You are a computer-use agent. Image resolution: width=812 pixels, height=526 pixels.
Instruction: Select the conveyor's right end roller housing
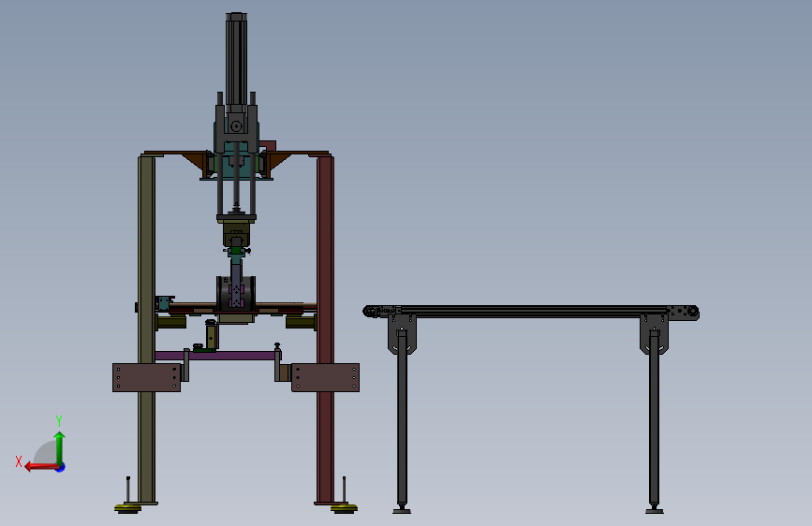click(x=683, y=313)
